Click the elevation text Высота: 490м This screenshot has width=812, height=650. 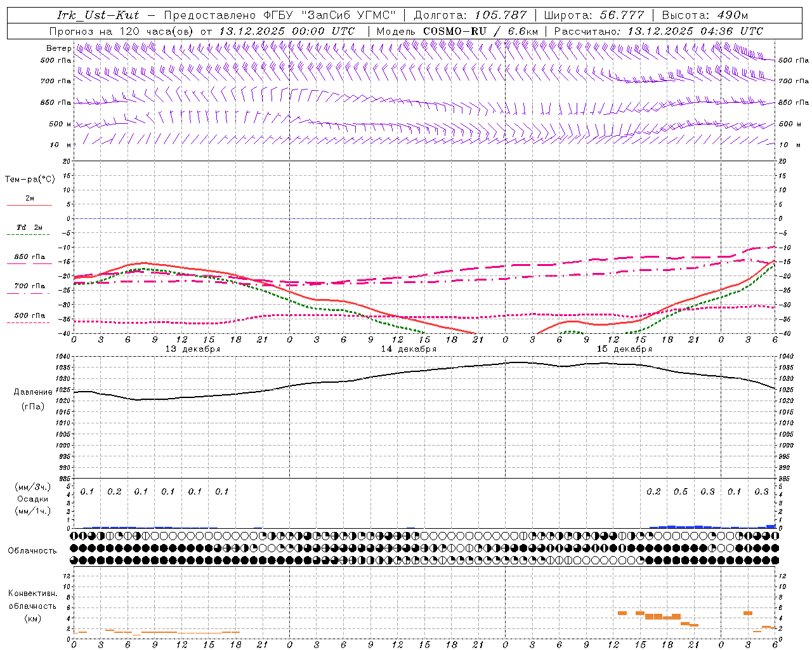coord(705,15)
